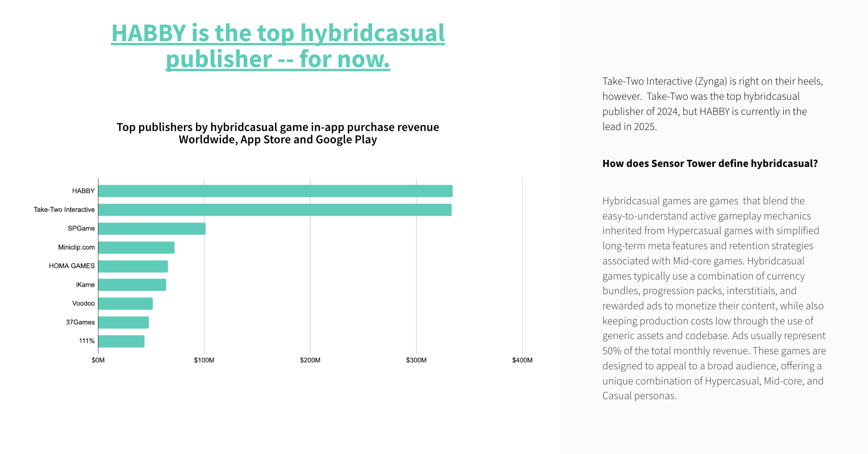Screen dimensions: 868x454
Task: Click the subtitle 'Worldwide, App Store and Google Play'
Action: click(278, 140)
